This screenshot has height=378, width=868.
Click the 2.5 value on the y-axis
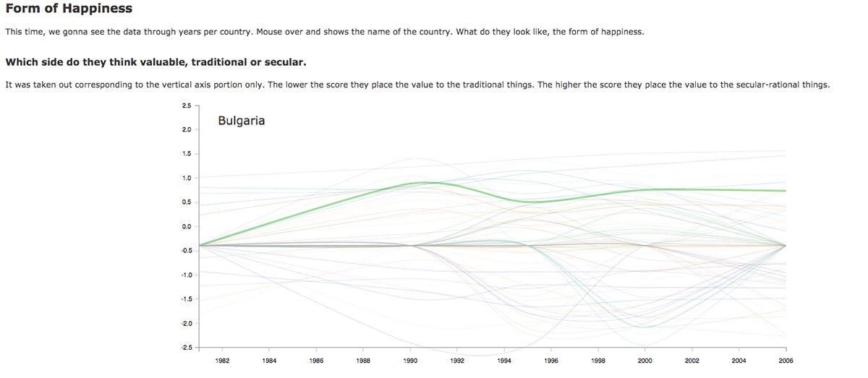coord(186,106)
